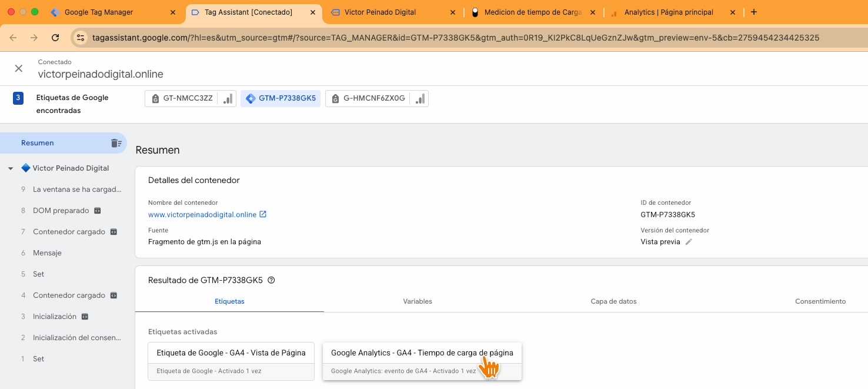Switch to the Capa de datos tab
This screenshot has height=389, width=868.
[x=613, y=301]
